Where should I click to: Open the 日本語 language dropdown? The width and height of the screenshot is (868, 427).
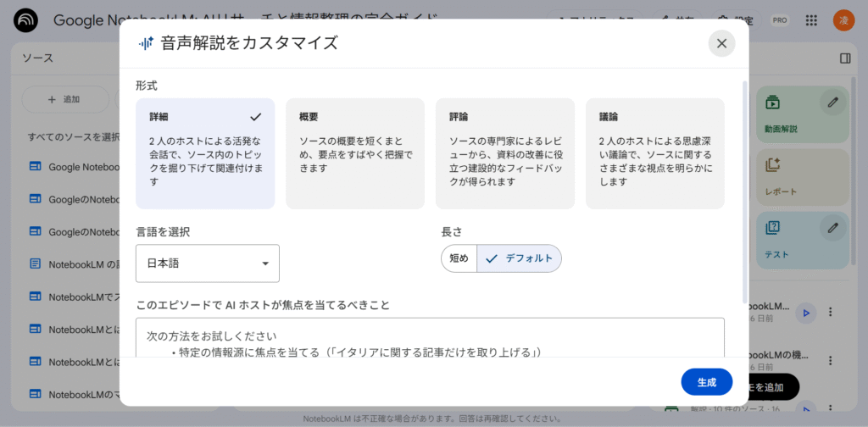click(208, 263)
